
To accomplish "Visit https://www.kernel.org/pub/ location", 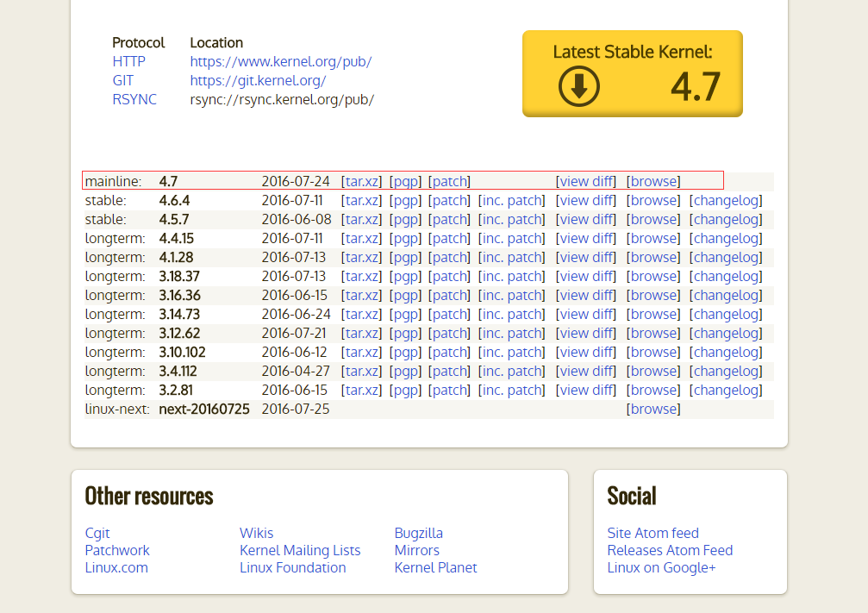I will point(281,61).
